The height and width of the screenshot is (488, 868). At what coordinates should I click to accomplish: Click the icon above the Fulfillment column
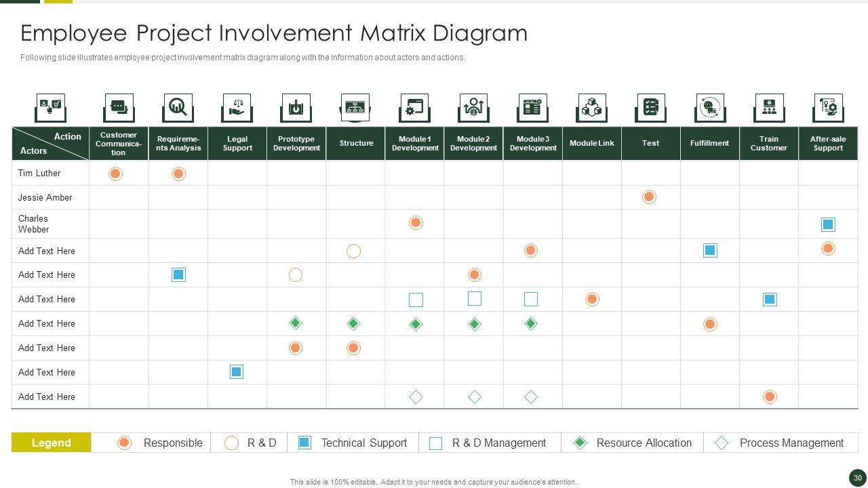point(710,108)
